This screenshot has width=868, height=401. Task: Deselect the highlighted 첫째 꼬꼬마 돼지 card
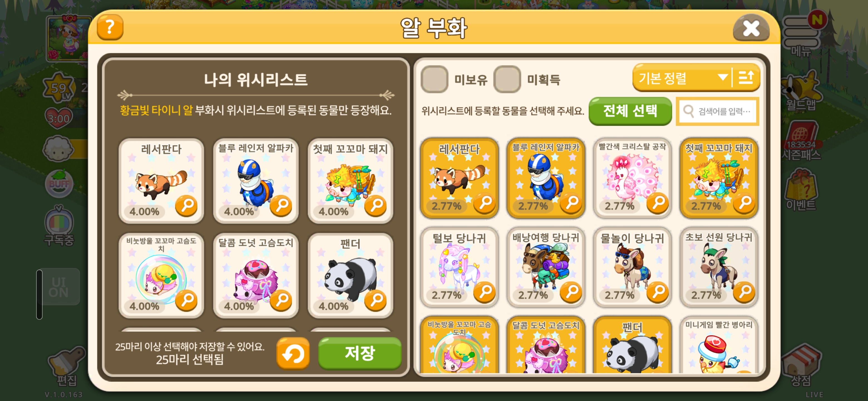coord(719,178)
